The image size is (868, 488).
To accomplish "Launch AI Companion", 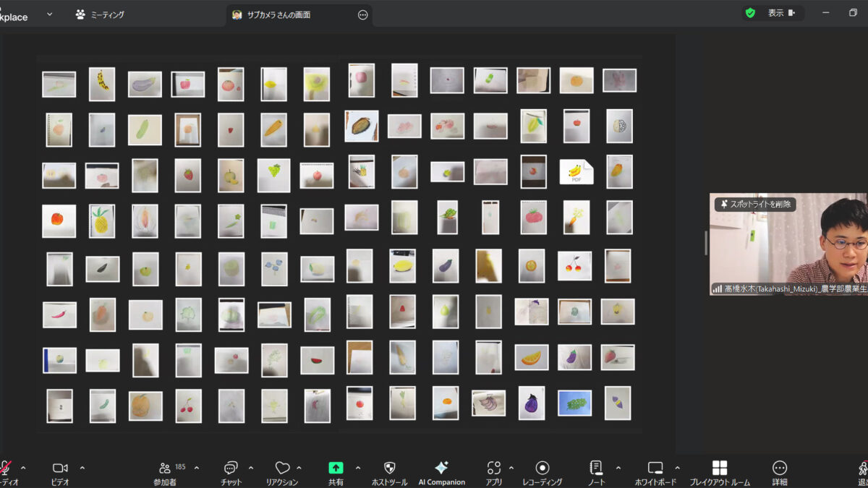I will 441,468.
